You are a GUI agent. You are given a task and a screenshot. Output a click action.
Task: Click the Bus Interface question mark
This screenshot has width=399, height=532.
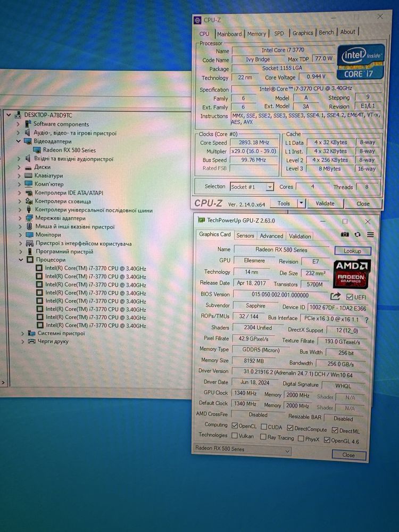(367, 320)
